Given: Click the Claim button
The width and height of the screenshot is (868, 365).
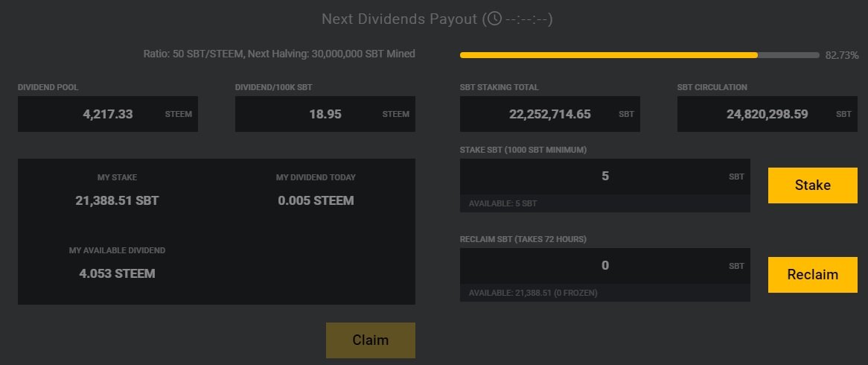Looking at the screenshot, I should click(370, 340).
